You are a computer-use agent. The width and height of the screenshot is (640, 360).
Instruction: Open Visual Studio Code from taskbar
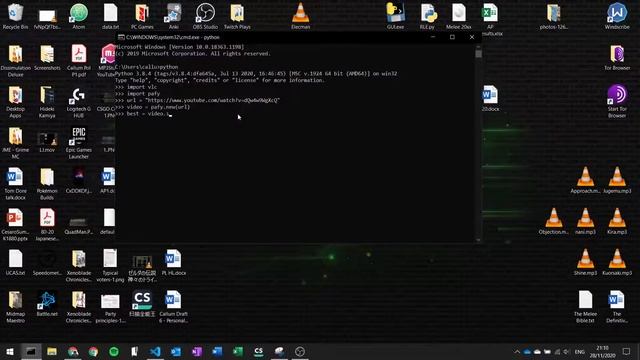(x=155, y=351)
